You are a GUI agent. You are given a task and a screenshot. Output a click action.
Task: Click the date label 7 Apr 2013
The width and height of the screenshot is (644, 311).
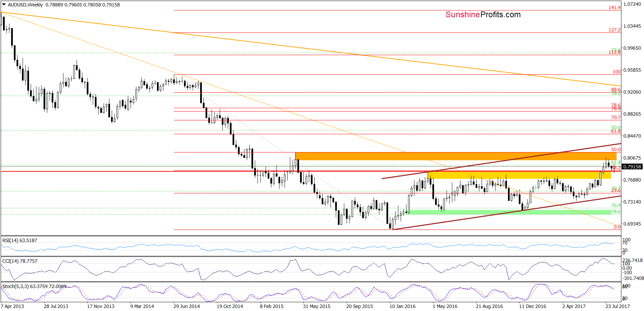tap(12, 306)
